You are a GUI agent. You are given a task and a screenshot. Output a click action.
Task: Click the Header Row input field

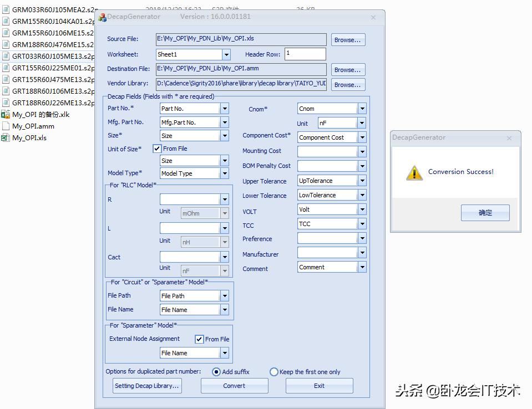[305, 54]
